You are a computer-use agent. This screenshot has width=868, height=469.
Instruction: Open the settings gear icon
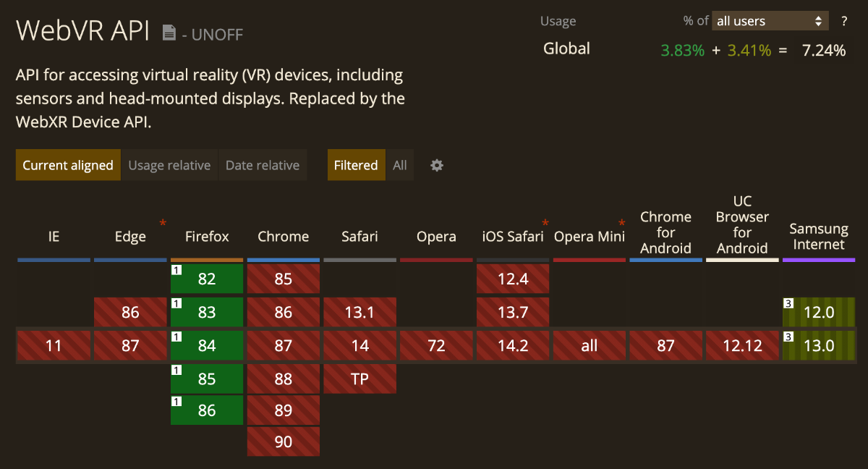pyautogui.click(x=437, y=165)
